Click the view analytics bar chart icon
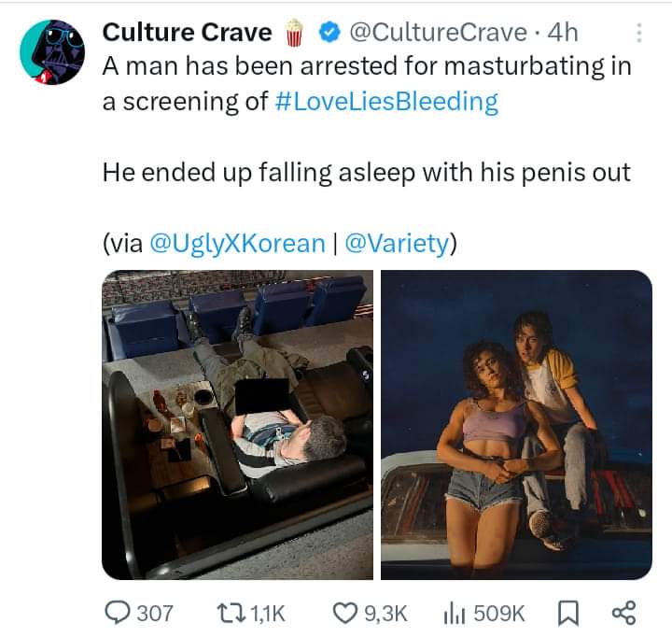672x637 pixels. (454, 613)
